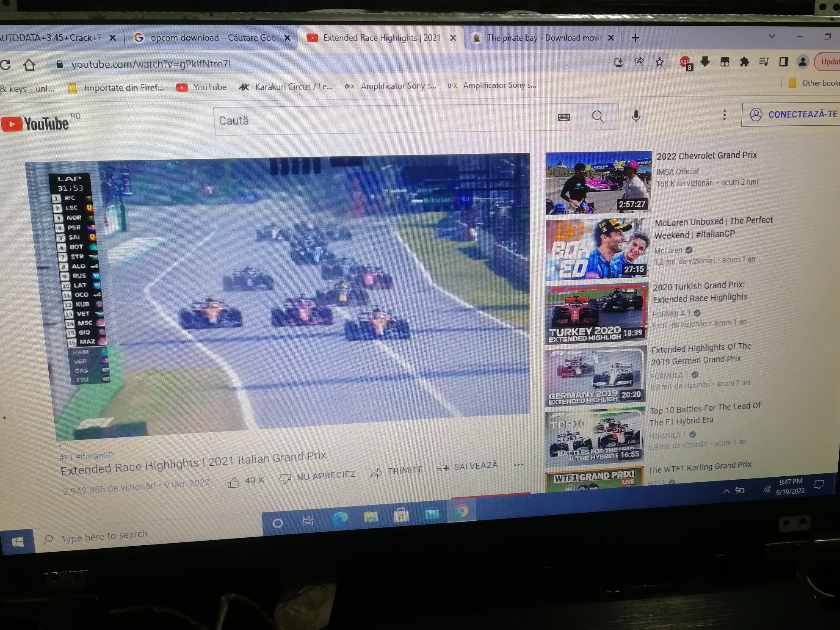The width and height of the screenshot is (840, 630).
Task: Select Extended Race Highlights tab
Action: point(380,38)
